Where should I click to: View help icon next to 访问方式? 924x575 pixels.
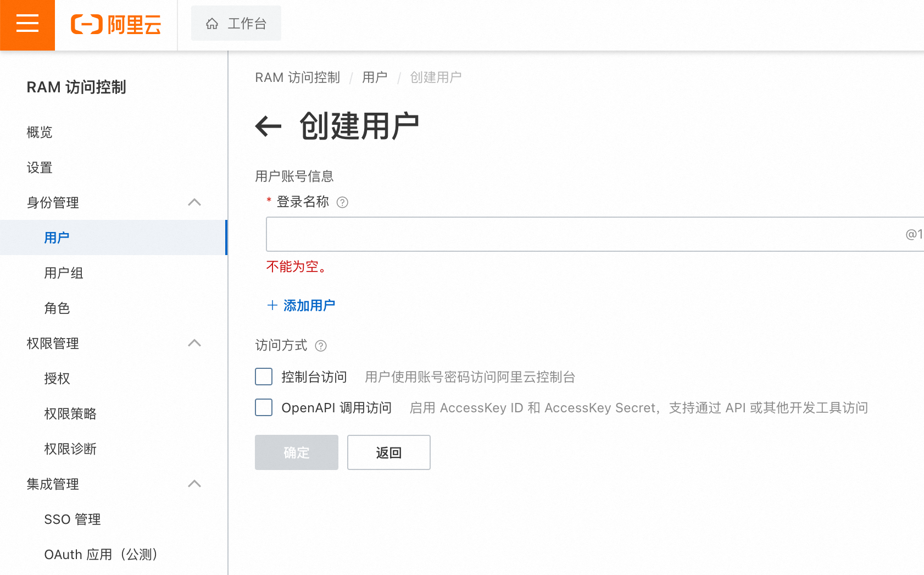click(321, 346)
